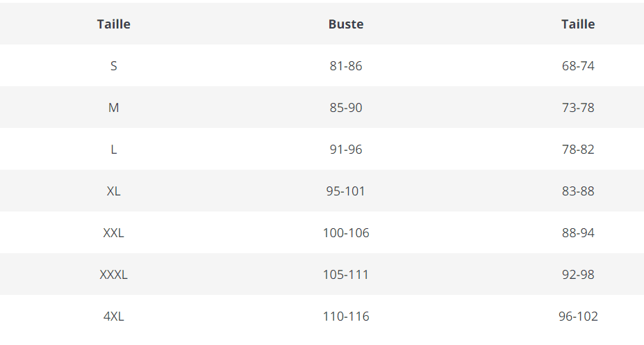Click the 100-106 bust value
644x345 pixels.
click(346, 233)
